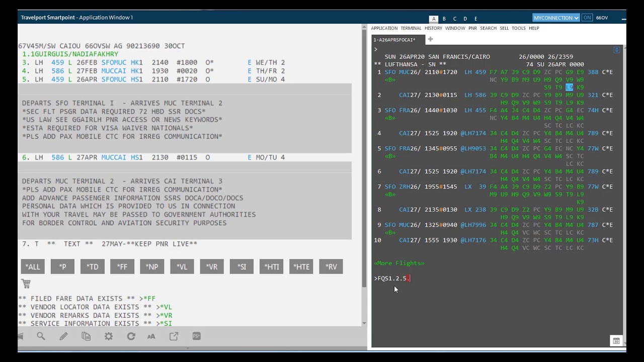This screenshot has width=644, height=362.
Task: Click the copy documents icon
Action: (86, 336)
